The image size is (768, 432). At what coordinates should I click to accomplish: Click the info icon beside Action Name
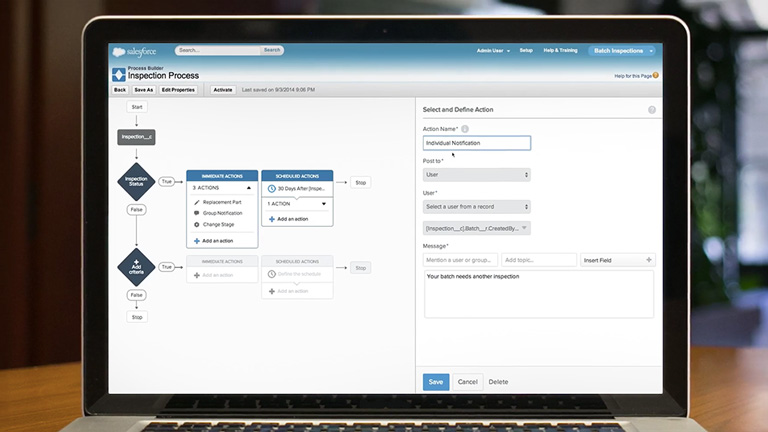pyautogui.click(x=465, y=129)
